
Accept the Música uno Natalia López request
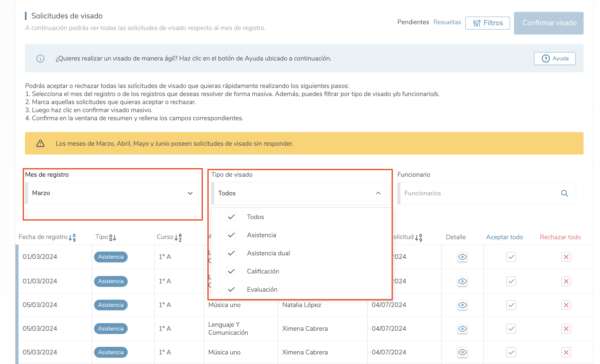click(511, 305)
